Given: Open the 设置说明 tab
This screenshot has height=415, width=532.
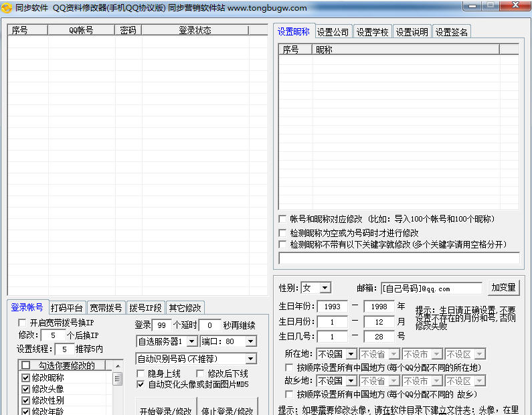Looking at the screenshot, I should pyautogui.click(x=412, y=32).
